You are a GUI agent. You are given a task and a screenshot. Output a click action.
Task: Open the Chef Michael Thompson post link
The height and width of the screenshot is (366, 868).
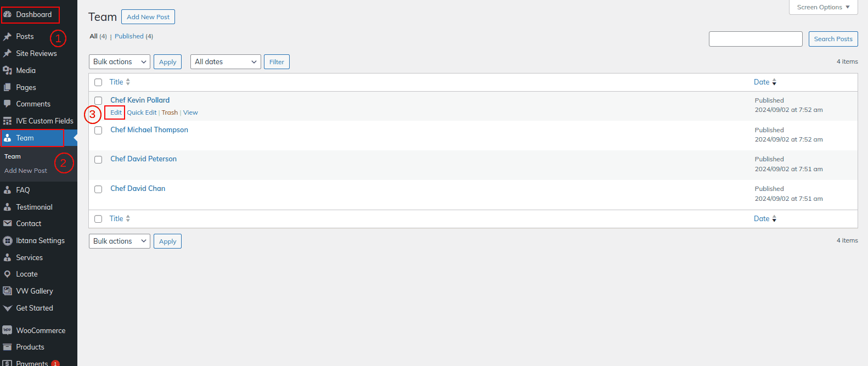149,129
